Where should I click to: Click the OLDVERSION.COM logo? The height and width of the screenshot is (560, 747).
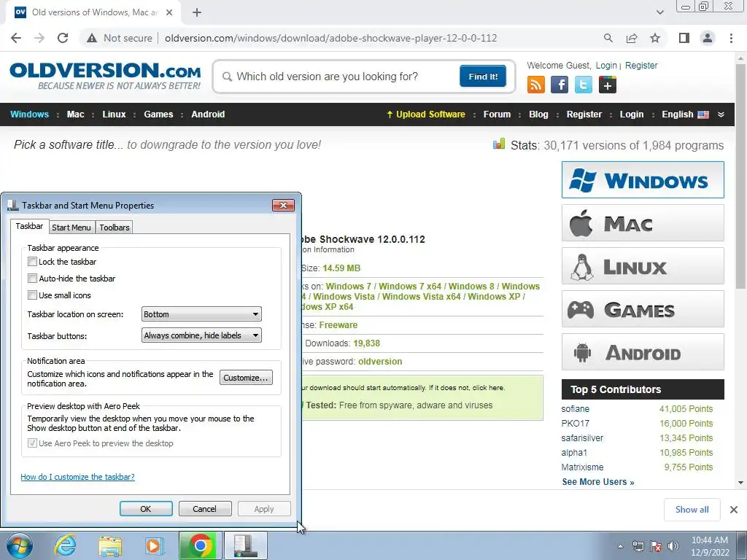point(105,75)
